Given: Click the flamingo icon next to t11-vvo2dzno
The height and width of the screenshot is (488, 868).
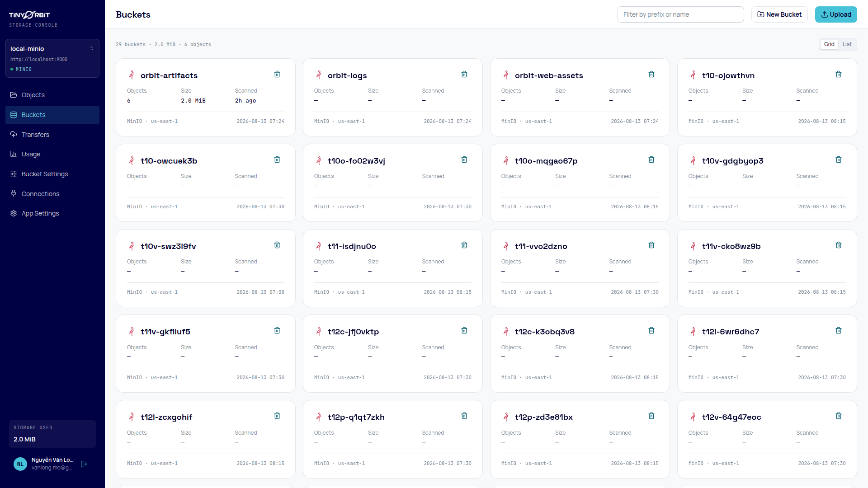Looking at the screenshot, I should point(506,246).
